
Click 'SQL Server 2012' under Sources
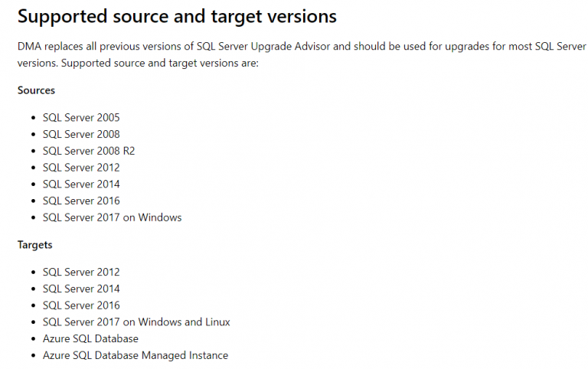point(81,168)
